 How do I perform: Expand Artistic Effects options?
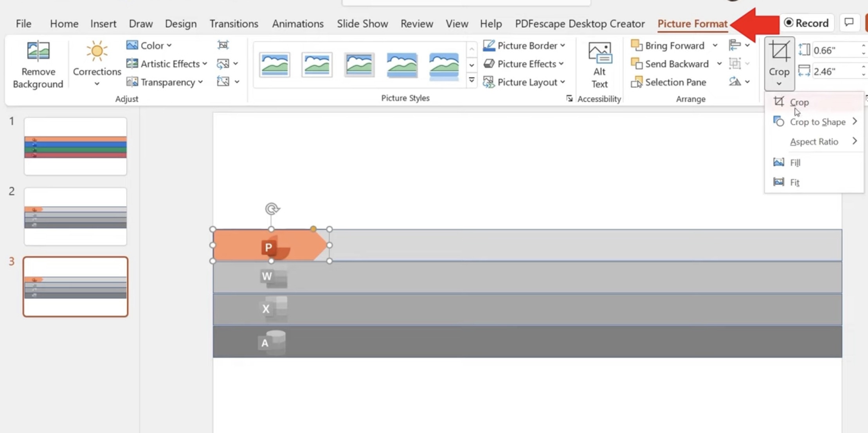167,64
